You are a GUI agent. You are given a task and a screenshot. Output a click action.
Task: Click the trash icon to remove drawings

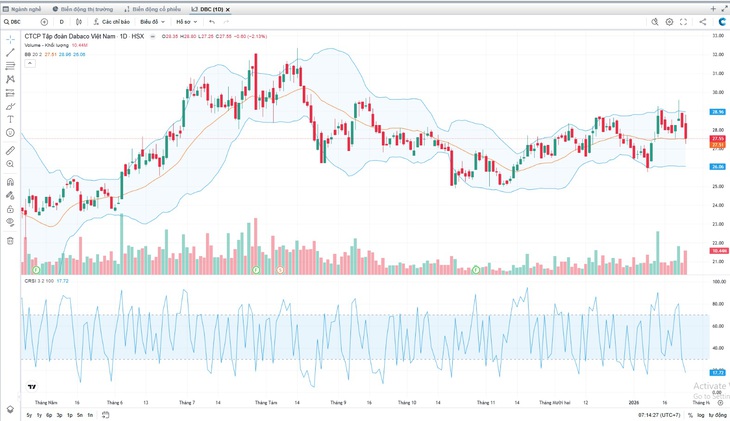[10, 241]
